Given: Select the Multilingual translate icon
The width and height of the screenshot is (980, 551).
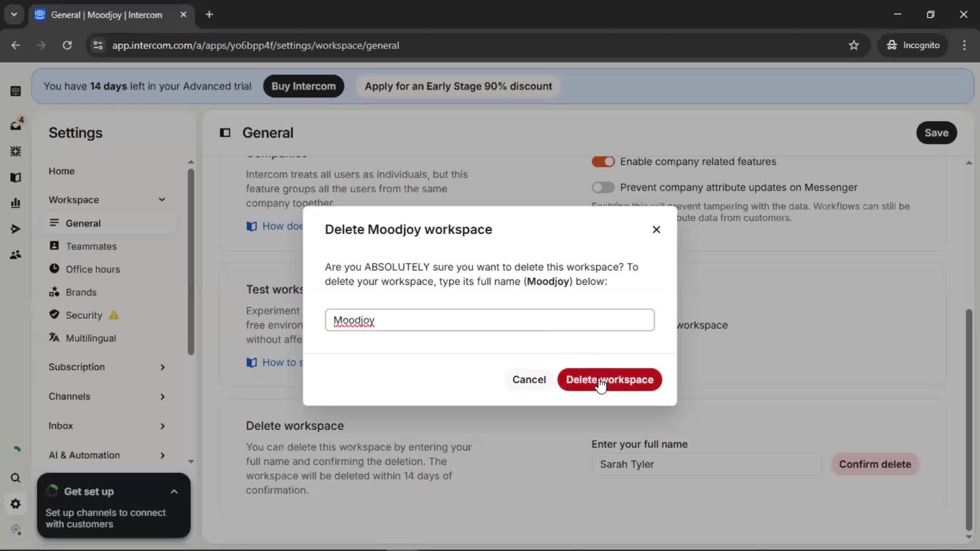Looking at the screenshot, I should point(54,338).
